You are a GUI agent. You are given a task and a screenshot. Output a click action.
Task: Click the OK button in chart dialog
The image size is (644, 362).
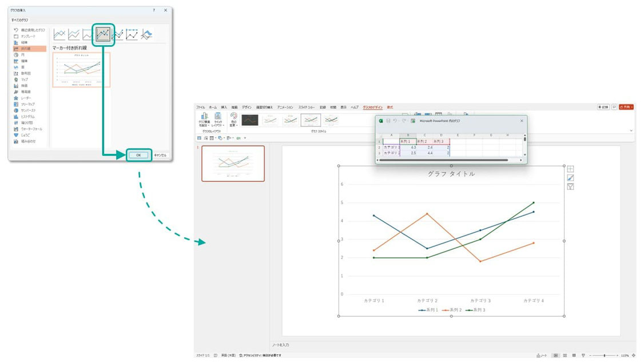[138, 155]
